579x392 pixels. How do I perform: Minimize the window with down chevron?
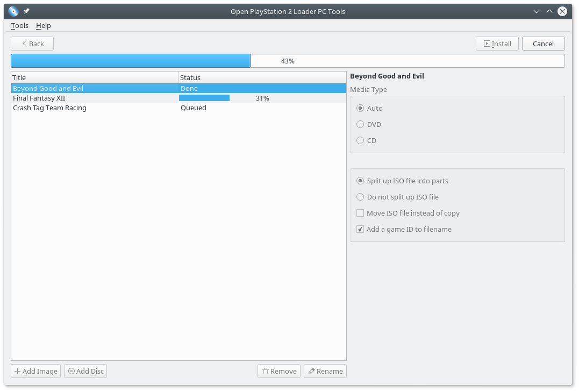[x=536, y=11]
